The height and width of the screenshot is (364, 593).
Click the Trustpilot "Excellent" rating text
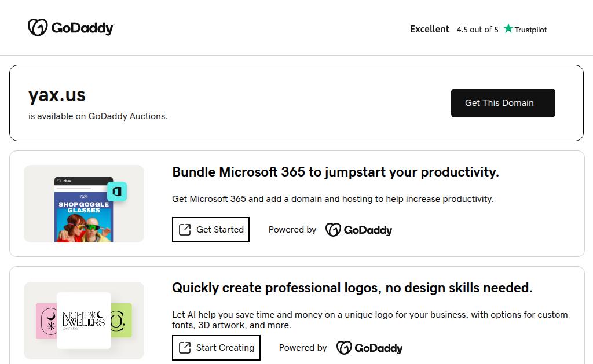point(430,29)
